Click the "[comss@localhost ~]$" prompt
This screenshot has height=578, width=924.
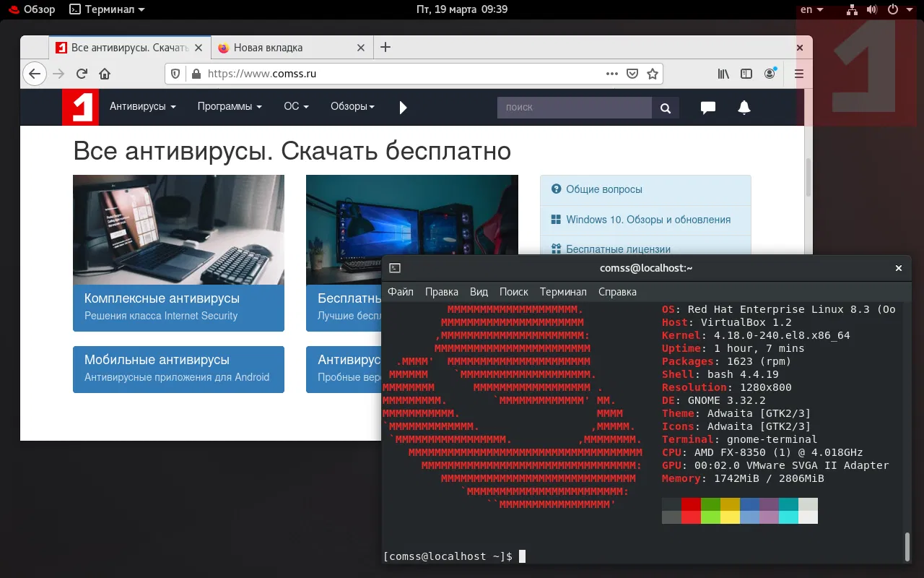(x=448, y=556)
